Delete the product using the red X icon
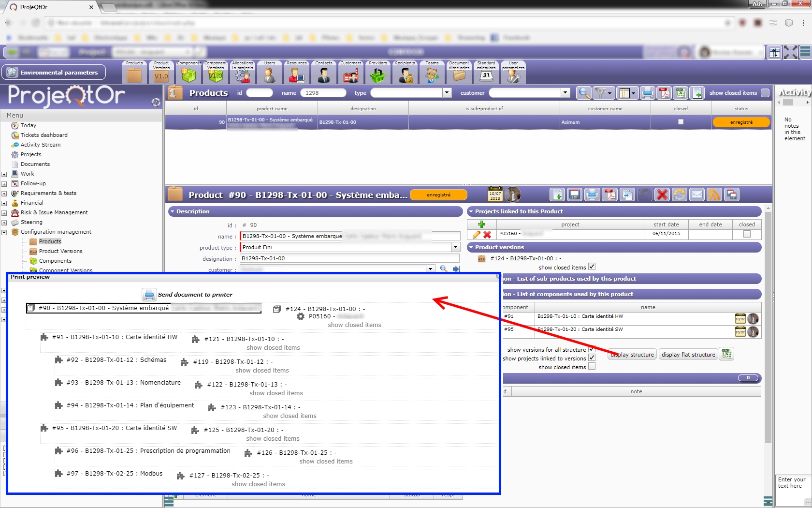 tap(662, 194)
